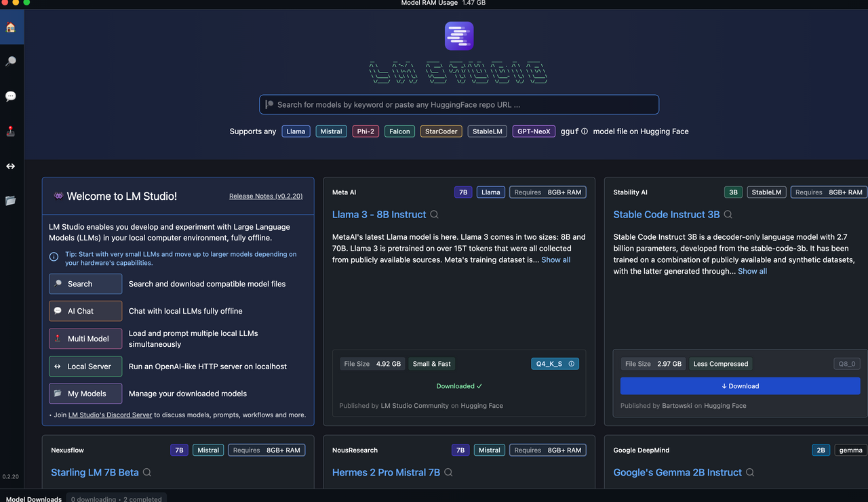Click the Local Server button in Welcome panel
The width and height of the screenshot is (868, 502).
point(85,367)
